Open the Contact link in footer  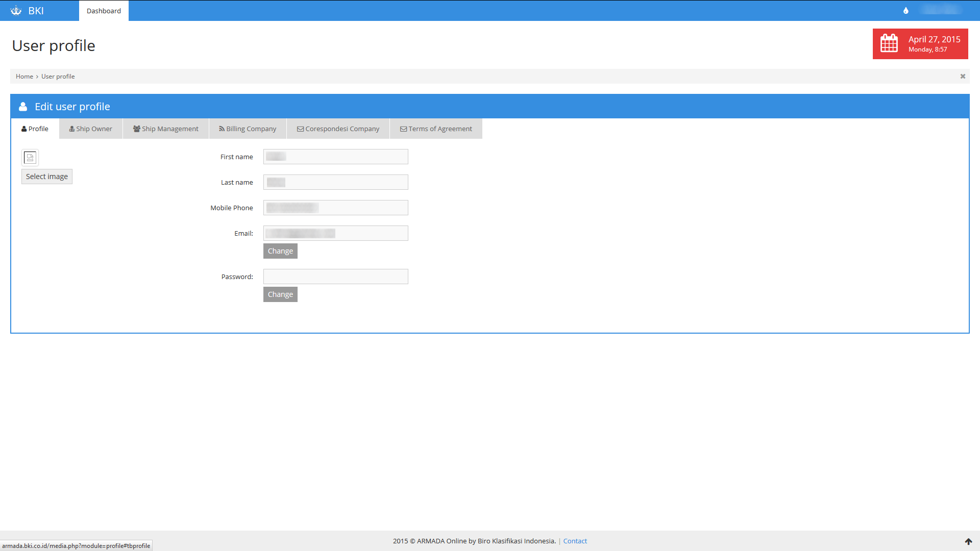point(575,541)
